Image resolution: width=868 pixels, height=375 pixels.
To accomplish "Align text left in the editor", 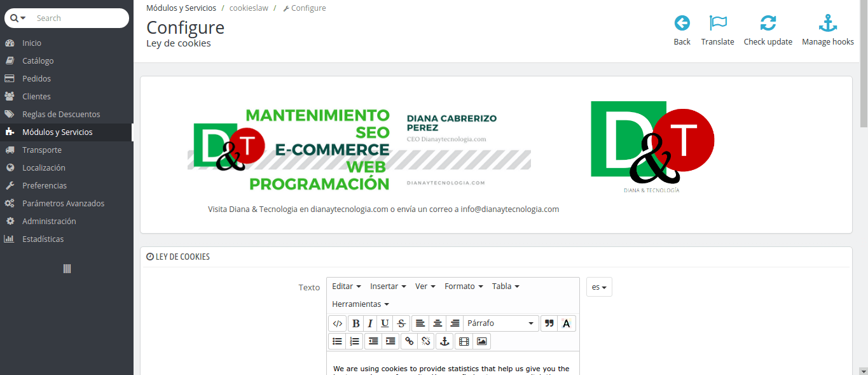I will pyautogui.click(x=420, y=323).
